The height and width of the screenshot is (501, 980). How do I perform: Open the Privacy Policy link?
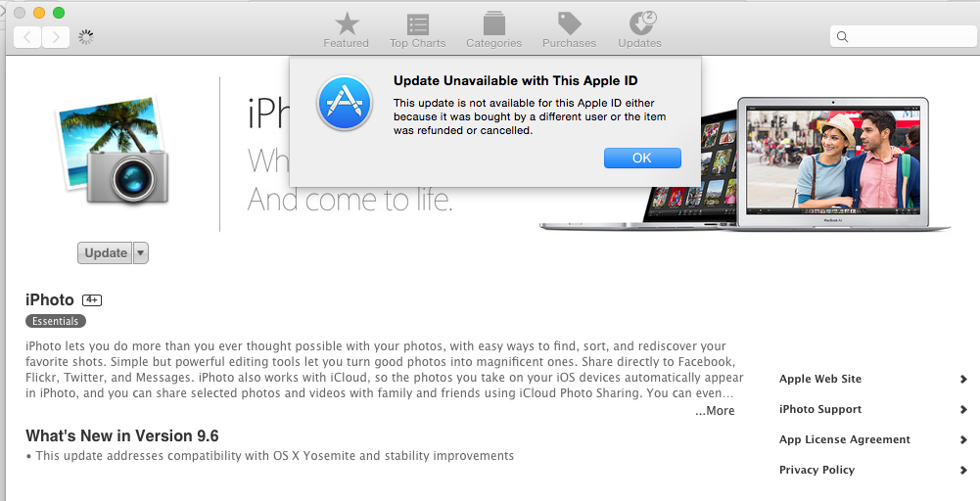[817, 470]
